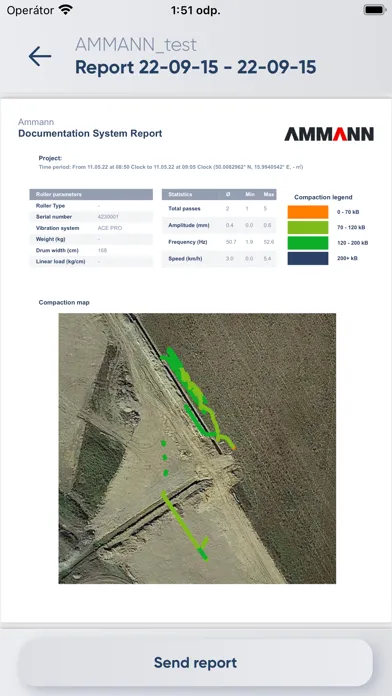This screenshot has height=696, width=392.
Task: Click the compaction map aerial image
Action: coord(197,448)
